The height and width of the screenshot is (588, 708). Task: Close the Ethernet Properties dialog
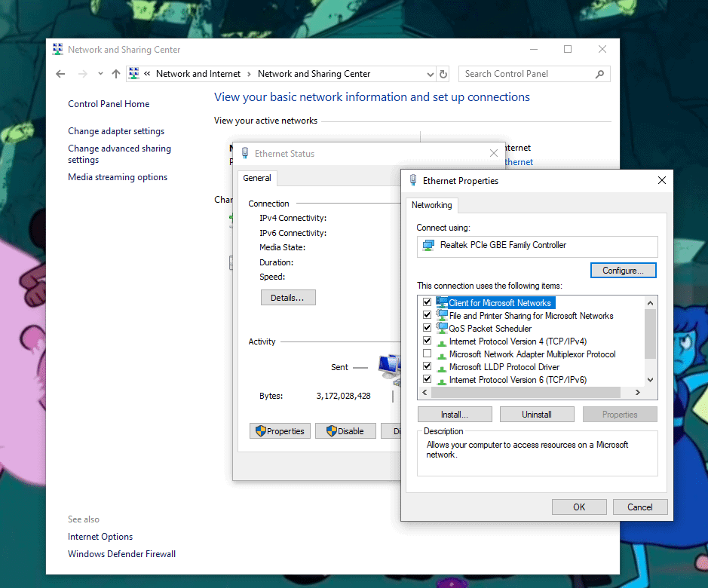662,180
